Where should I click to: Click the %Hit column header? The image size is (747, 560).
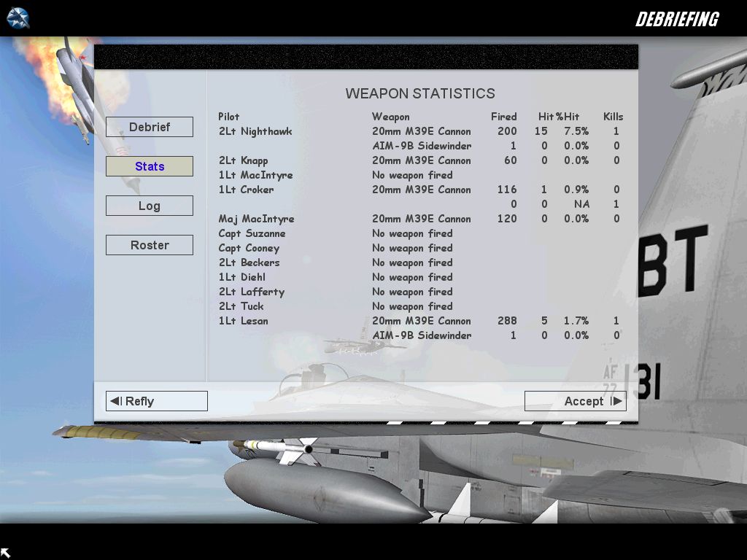[x=568, y=117]
